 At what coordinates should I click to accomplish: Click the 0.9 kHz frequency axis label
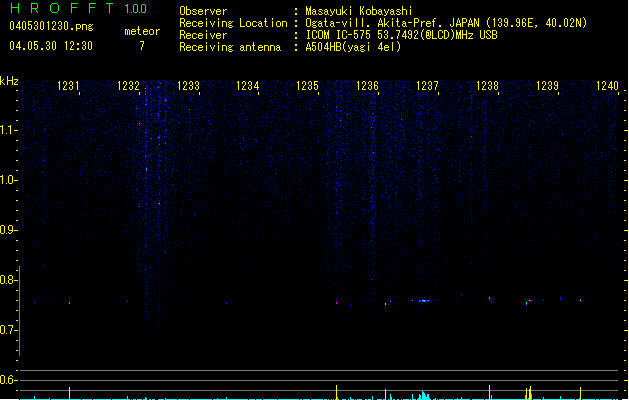[8, 230]
